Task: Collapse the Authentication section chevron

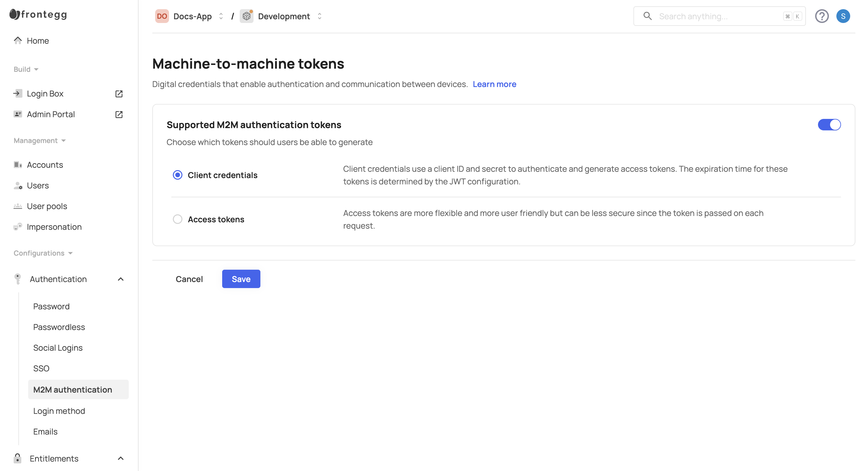Action: (x=121, y=279)
